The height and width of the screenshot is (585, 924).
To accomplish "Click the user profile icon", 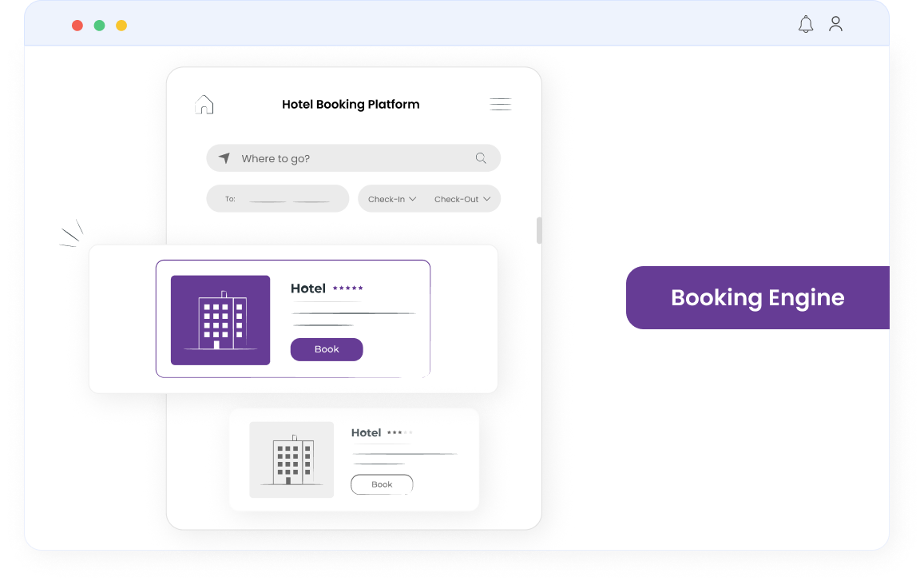I will click(x=835, y=24).
